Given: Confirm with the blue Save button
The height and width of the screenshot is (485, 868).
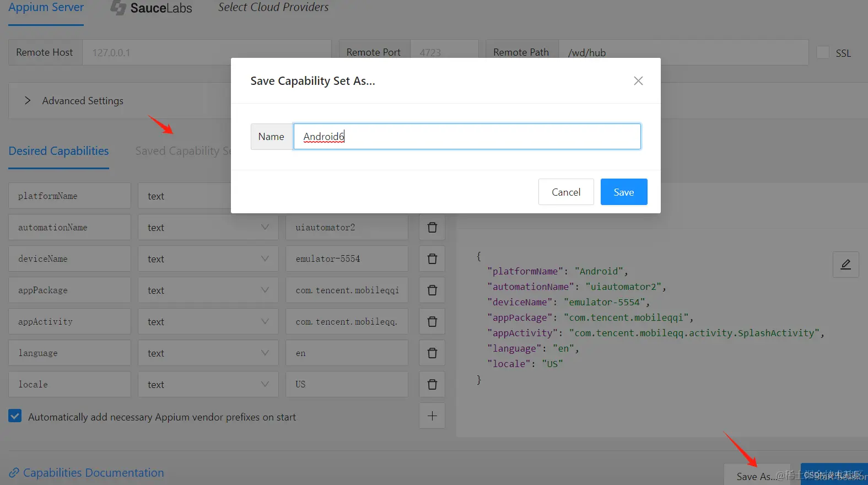Looking at the screenshot, I should click(624, 192).
